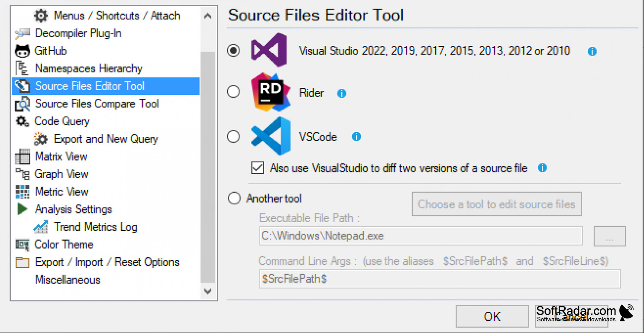Click the options list scrollbar down arrow
This screenshot has height=333, width=644.
pos(208,291)
